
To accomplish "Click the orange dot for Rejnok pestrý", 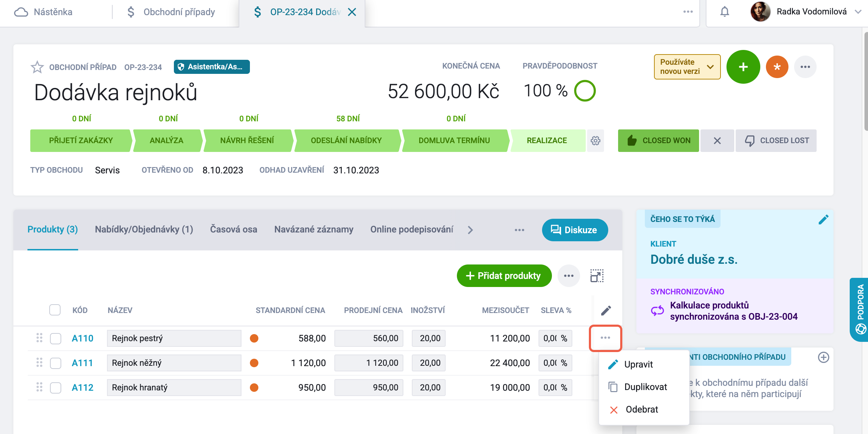I will pos(254,338).
